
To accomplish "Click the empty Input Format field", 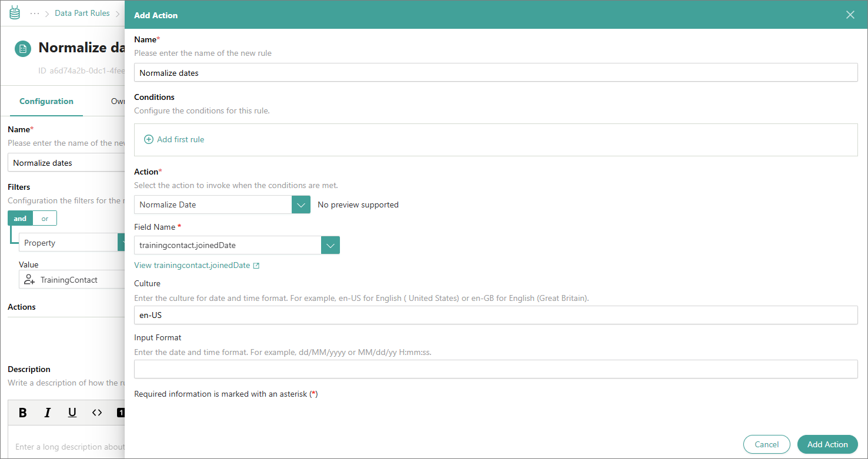I will coord(496,369).
